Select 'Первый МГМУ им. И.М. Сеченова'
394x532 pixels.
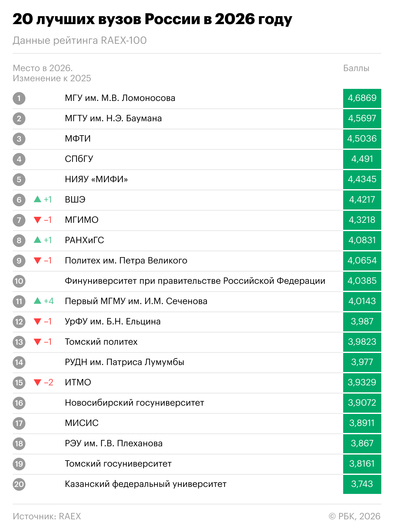click(x=136, y=301)
